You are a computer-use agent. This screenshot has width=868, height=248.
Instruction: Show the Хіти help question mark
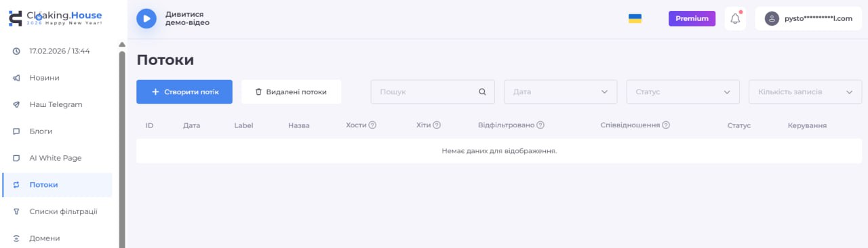pyautogui.click(x=437, y=125)
